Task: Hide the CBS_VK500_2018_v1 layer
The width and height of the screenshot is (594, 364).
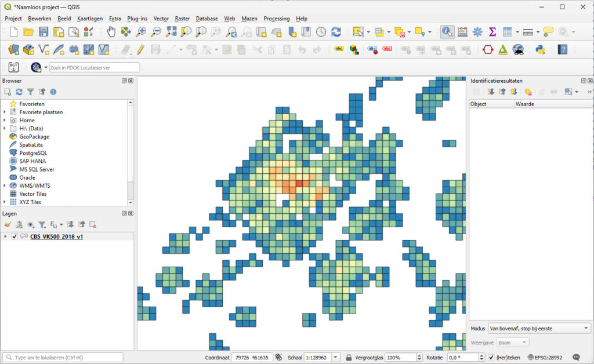Action: [x=15, y=236]
